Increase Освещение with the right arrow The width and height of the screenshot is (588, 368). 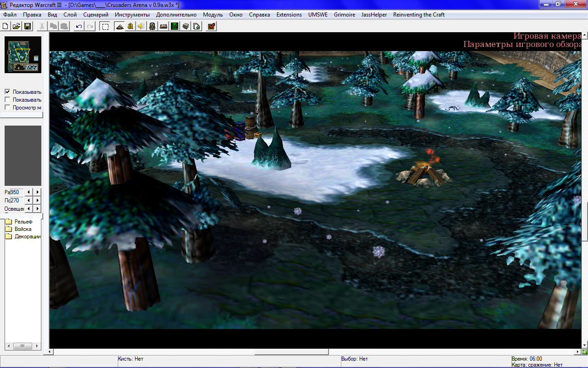(37, 209)
